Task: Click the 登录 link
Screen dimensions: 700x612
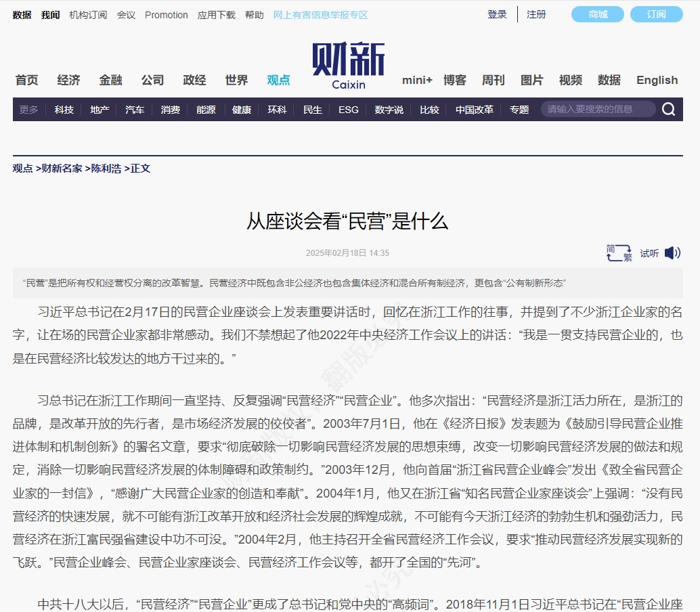Action: (496, 14)
